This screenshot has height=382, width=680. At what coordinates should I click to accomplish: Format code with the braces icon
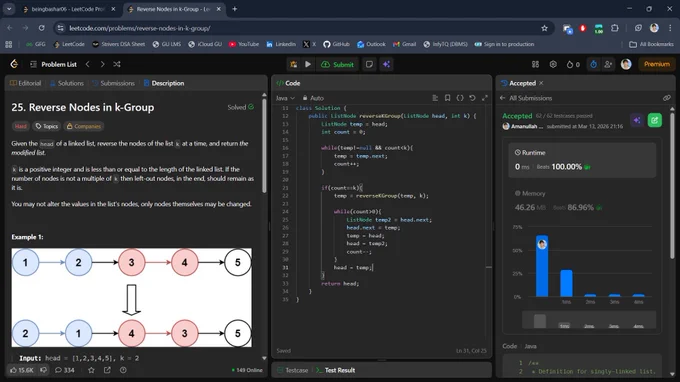[460, 98]
